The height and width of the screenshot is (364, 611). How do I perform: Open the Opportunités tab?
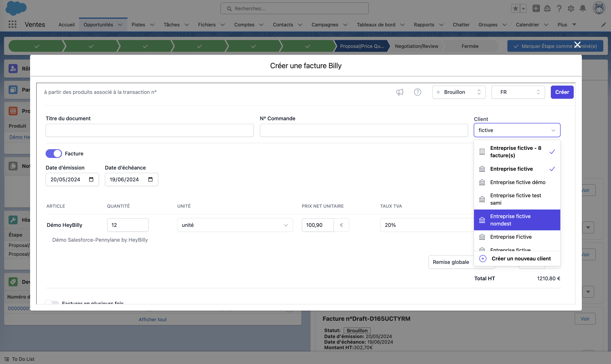pyautogui.click(x=98, y=25)
